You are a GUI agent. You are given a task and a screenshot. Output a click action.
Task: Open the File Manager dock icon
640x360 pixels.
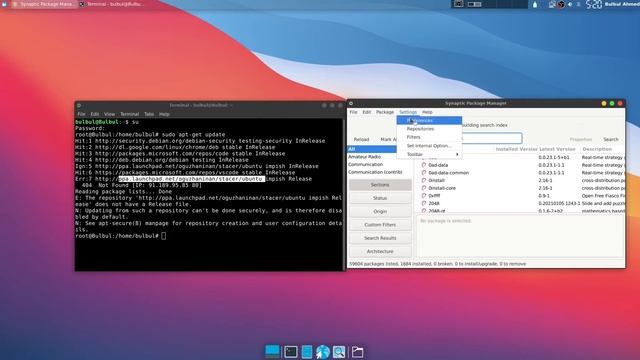point(307,352)
